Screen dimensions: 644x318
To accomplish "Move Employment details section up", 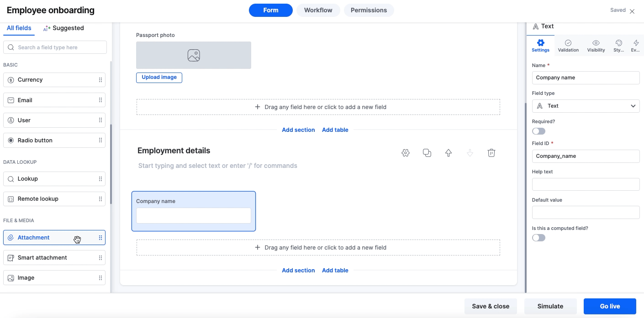I will [449, 153].
